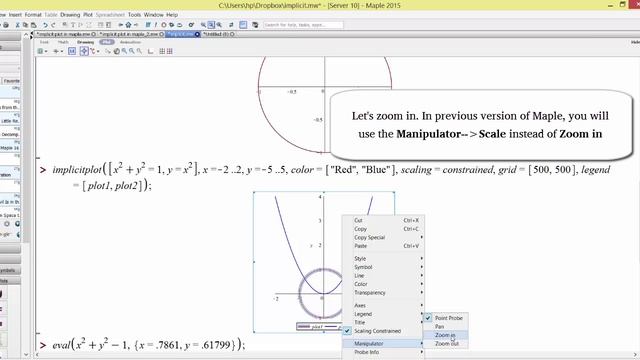Expand the Line submenu

(x=383, y=276)
